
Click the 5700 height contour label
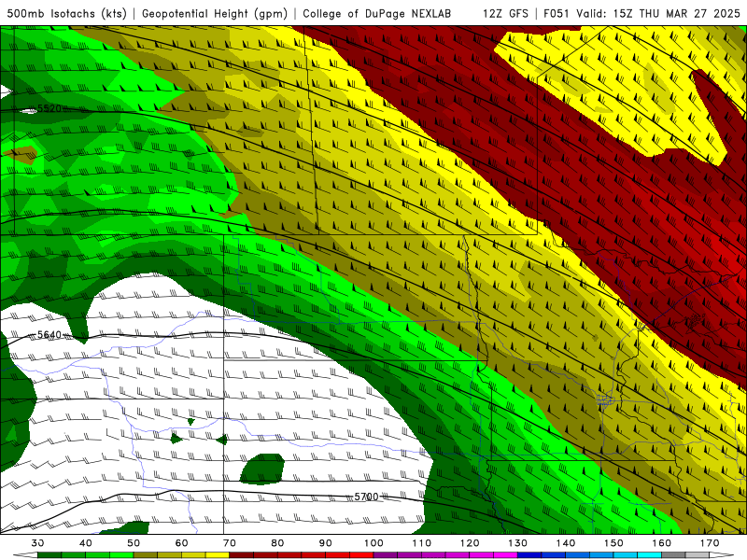[x=366, y=497]
